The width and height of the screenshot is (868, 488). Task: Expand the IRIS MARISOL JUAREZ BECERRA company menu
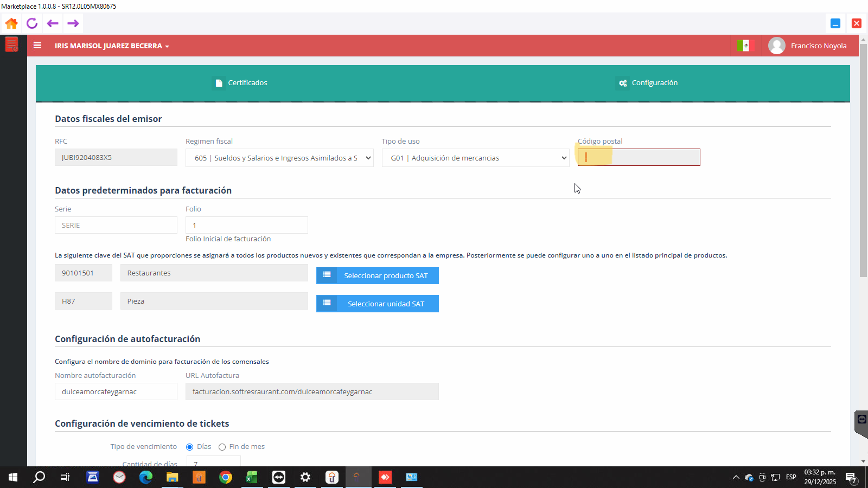[x=112, y=46]
